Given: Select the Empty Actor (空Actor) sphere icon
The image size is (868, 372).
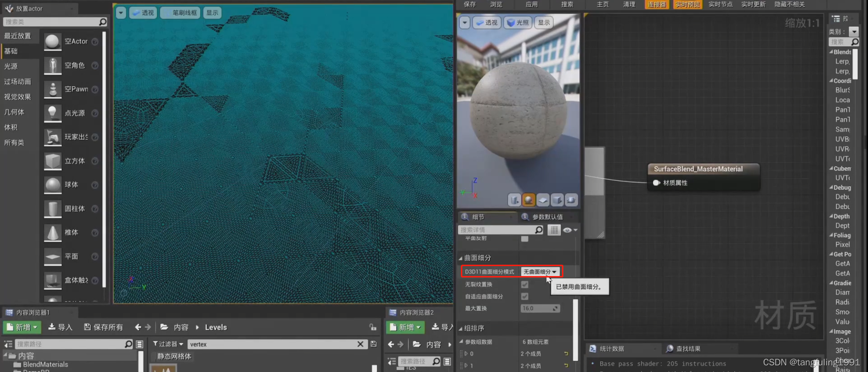Looking at the screenshot, I should 52,42.
